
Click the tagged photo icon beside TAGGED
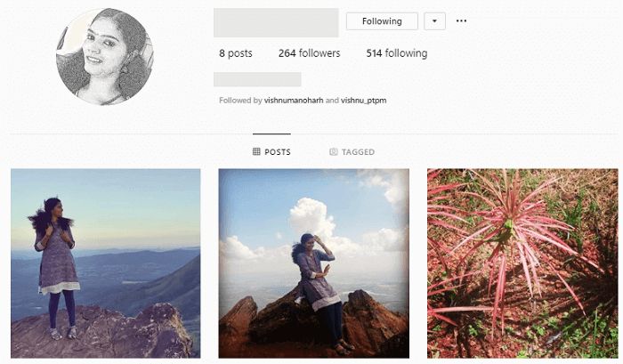coord(334,152)
